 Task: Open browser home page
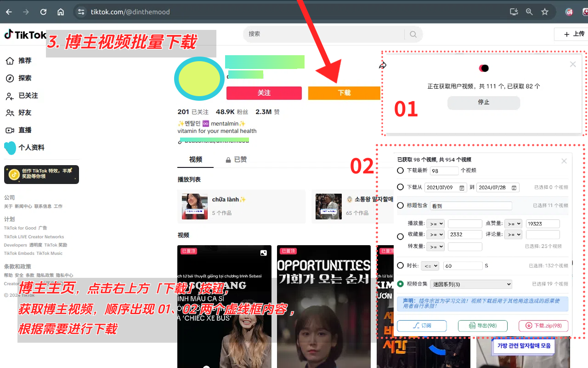(61, 12)
